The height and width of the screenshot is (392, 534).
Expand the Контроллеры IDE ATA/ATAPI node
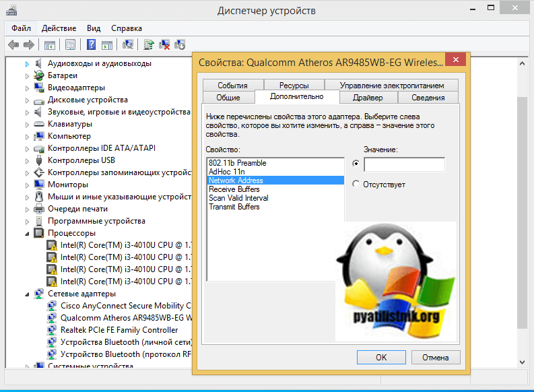coord(27,149)
